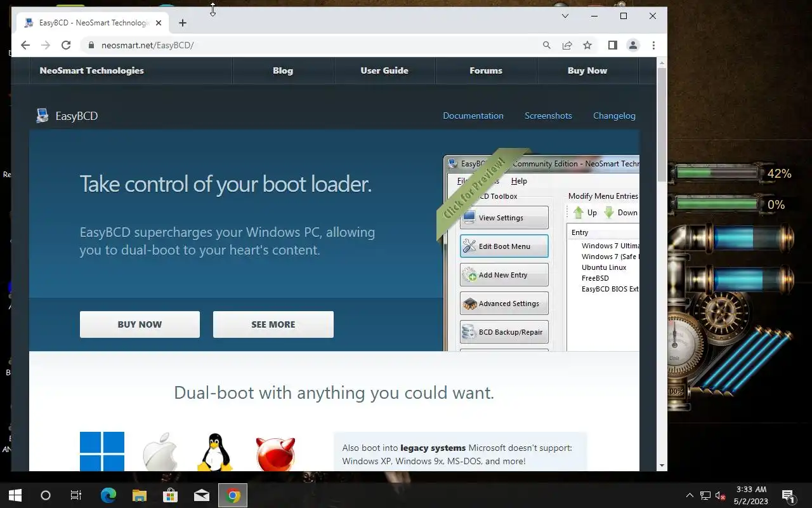Screen dimensions: 812x508
Task: Click the BUY NOW button
Action: [x=140, y=324]
